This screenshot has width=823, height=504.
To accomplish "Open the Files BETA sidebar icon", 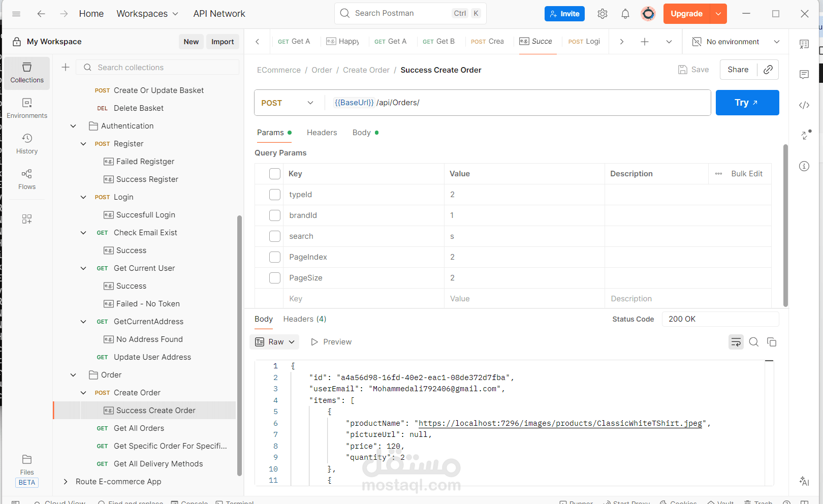I will point(27,470).
